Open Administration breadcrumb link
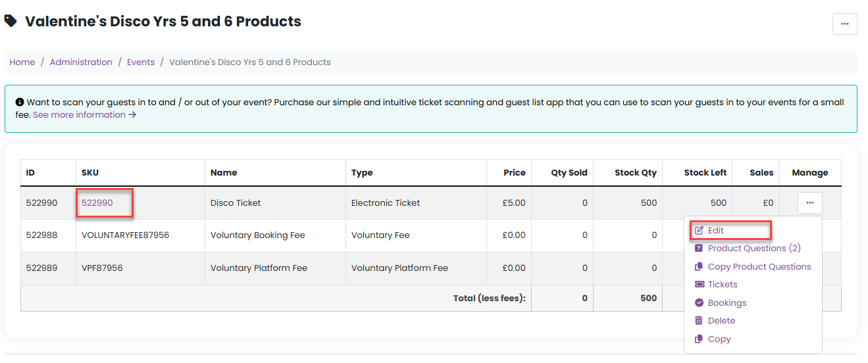 coord(81,62)
